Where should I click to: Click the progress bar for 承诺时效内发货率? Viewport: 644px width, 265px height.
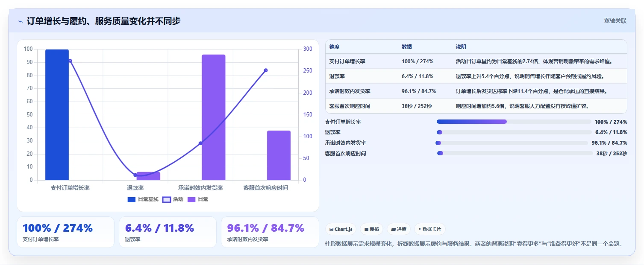pyautogui.click(x=512, y=143)
